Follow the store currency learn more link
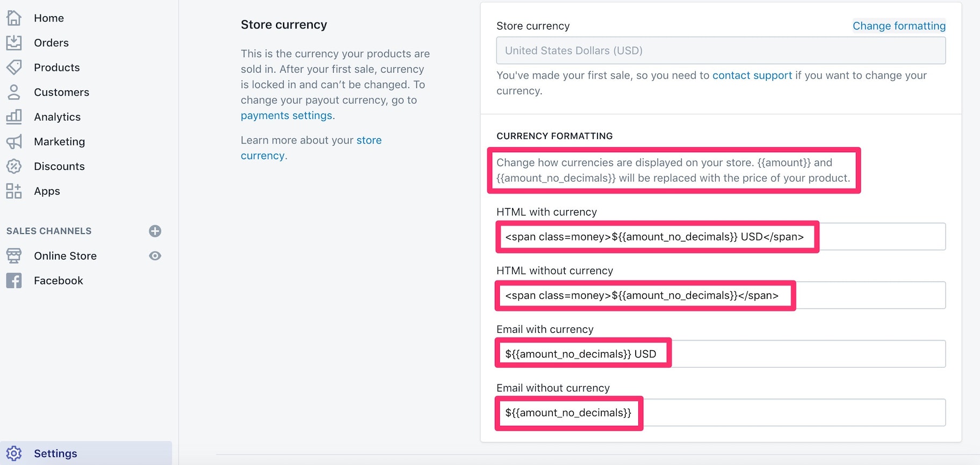Screen dimensions: 980x465 [369, 140]
